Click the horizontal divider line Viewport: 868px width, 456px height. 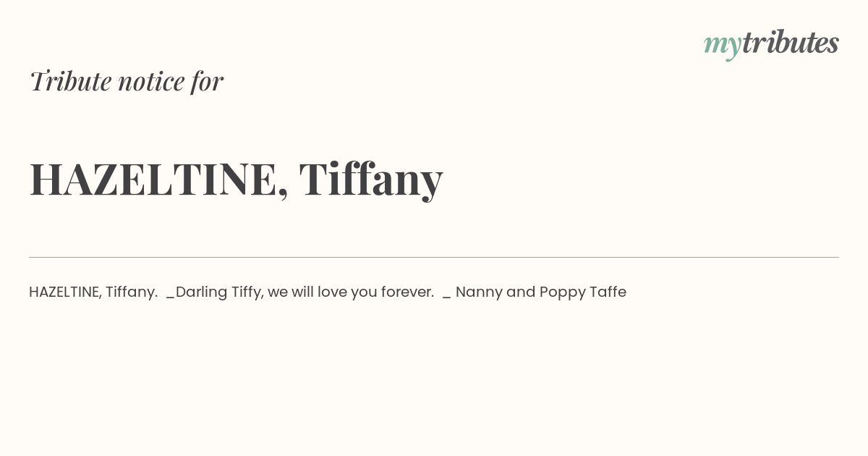[434, 257]
